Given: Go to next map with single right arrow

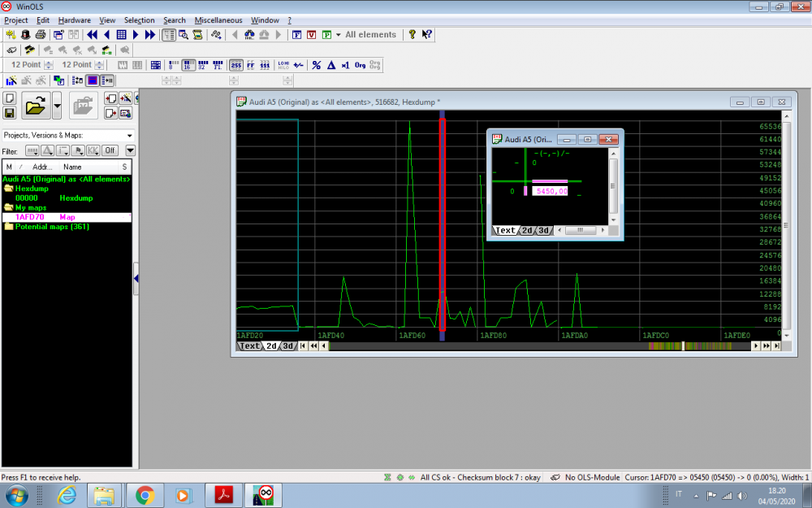Looking at the screenshot, I should pyautogui.click(x=136, y=35).
